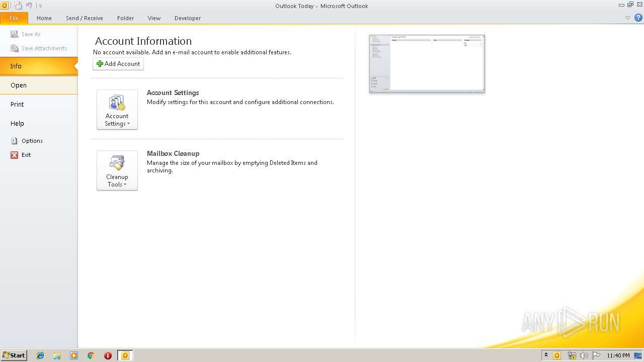Launch Internet Explorer from the taskbar
The width and height of the screenshot is (644, 362).
(40, 355)
